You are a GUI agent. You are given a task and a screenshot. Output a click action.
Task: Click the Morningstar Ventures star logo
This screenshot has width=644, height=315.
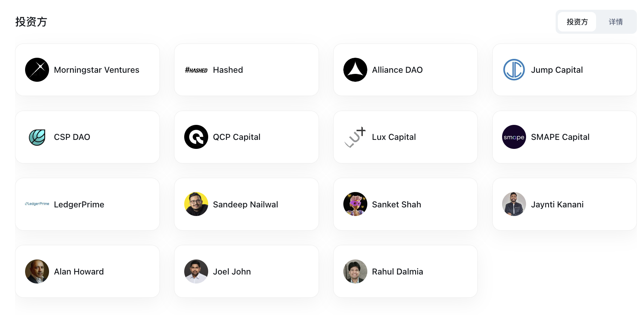tap(37, 70)
